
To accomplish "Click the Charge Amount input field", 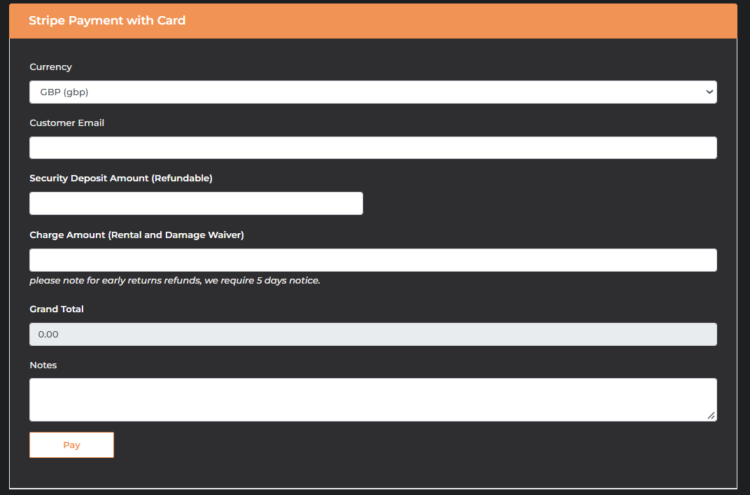I will coord(373,260).
